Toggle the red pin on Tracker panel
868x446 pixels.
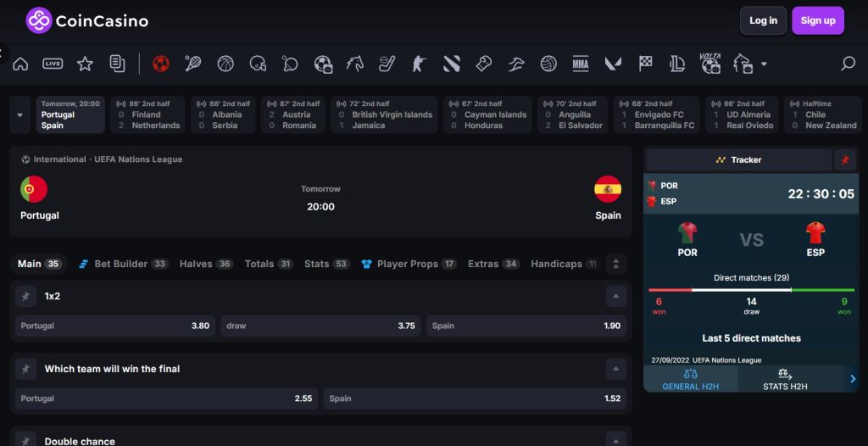pyautogui.click(x=845, y=159)
